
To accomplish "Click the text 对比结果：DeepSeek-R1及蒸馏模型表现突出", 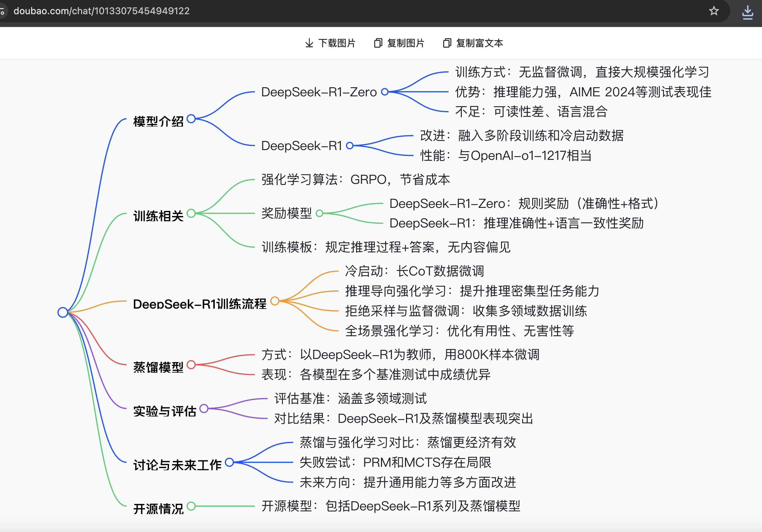I will click(404, 418).
